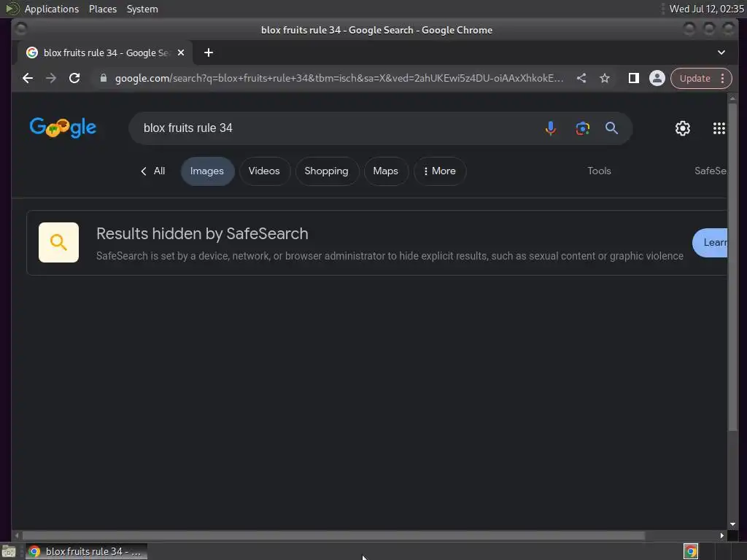The height and width of the screenshot is (560, 747).
Task: Click the scroll right arrow
Action: tap(721, 536)
